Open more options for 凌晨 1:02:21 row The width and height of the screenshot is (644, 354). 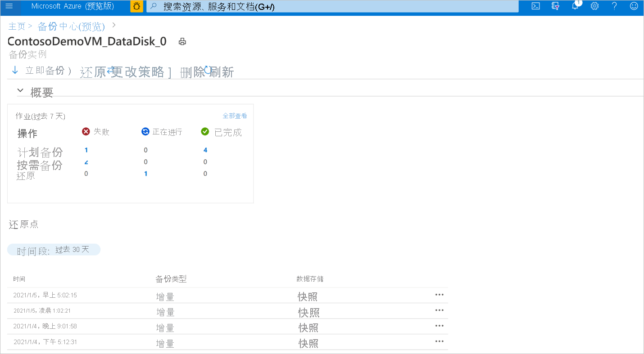(440, 310)
